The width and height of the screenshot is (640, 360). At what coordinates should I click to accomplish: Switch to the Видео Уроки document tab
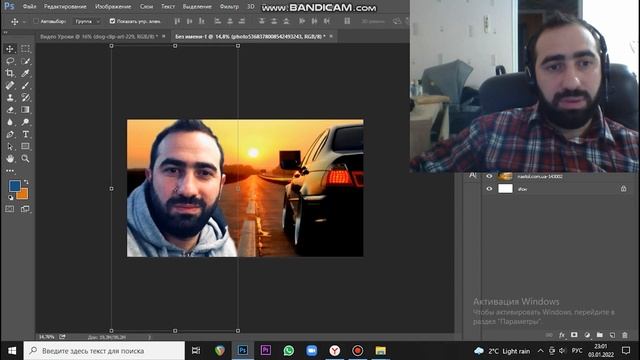(99, 36)
